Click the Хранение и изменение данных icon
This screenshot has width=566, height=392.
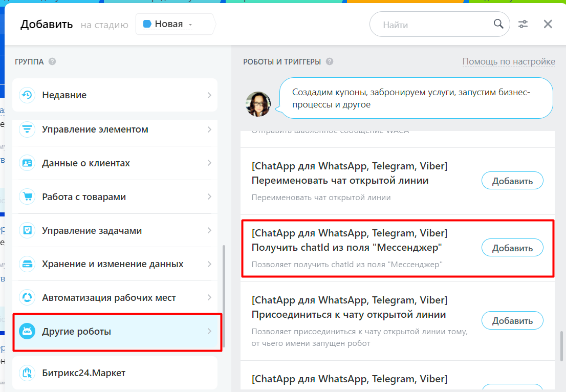point(27,265)
